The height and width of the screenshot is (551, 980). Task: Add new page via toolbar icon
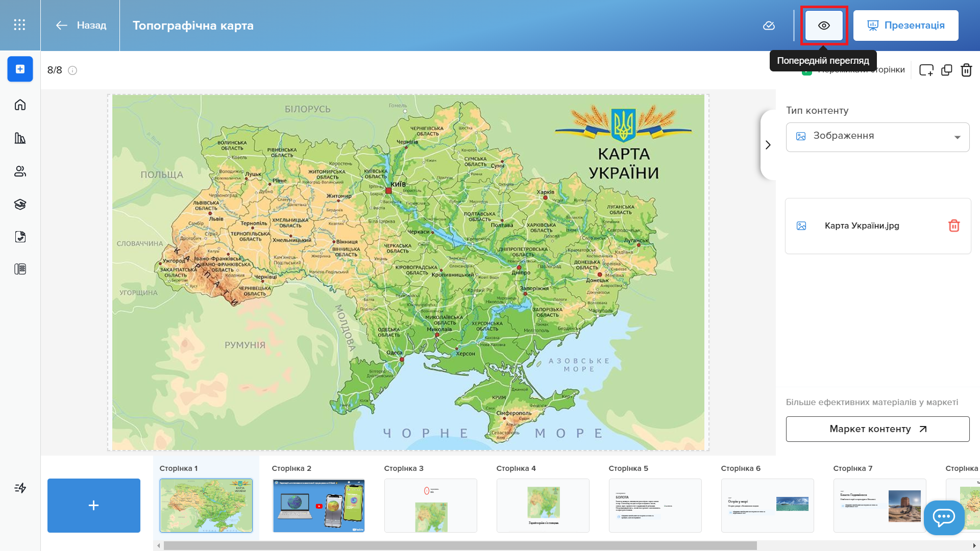click(926, 70)
